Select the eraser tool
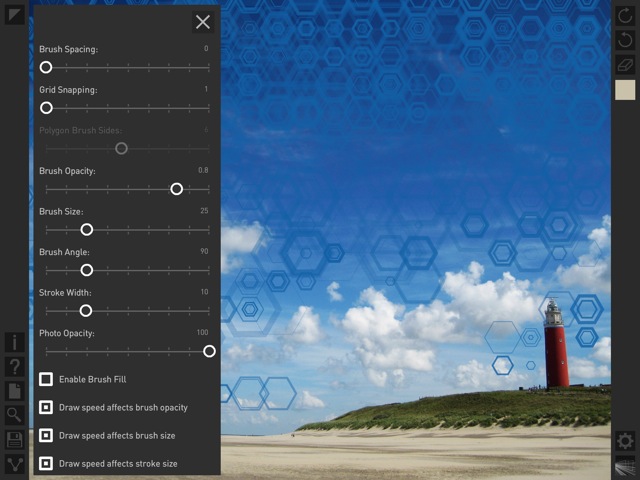This screenshot has height=480, width=640. (x=626, y=65)
